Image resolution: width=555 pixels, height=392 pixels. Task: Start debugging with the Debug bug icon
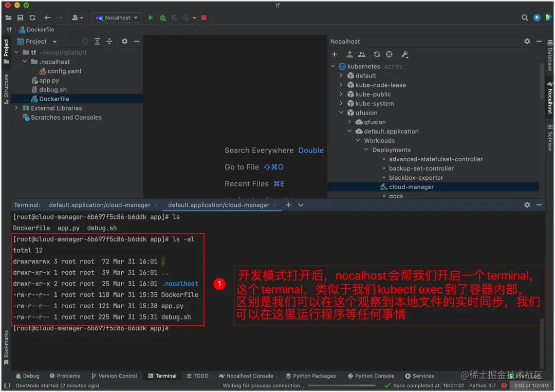[x=163, y=17]
